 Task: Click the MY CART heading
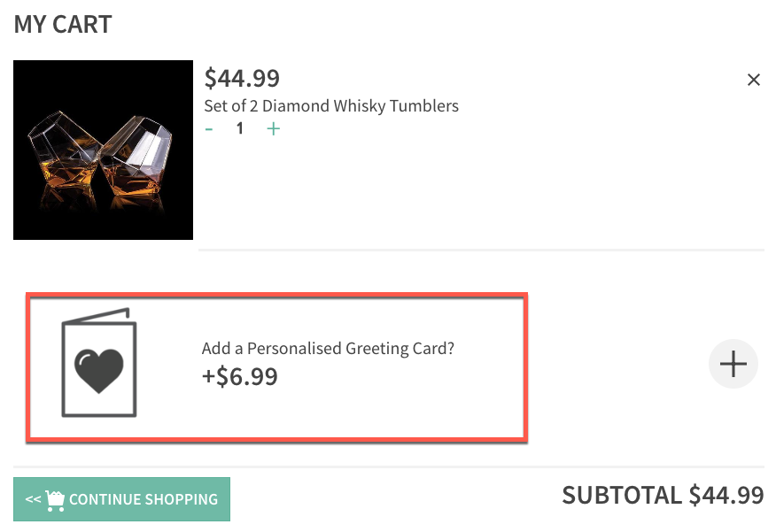[x=63, y=24]
